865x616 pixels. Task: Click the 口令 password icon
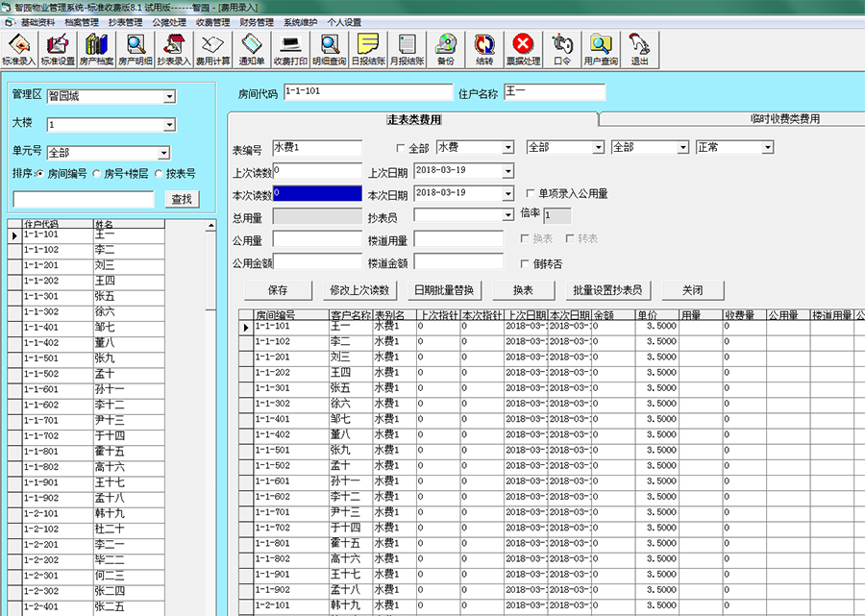coord(562,49)
